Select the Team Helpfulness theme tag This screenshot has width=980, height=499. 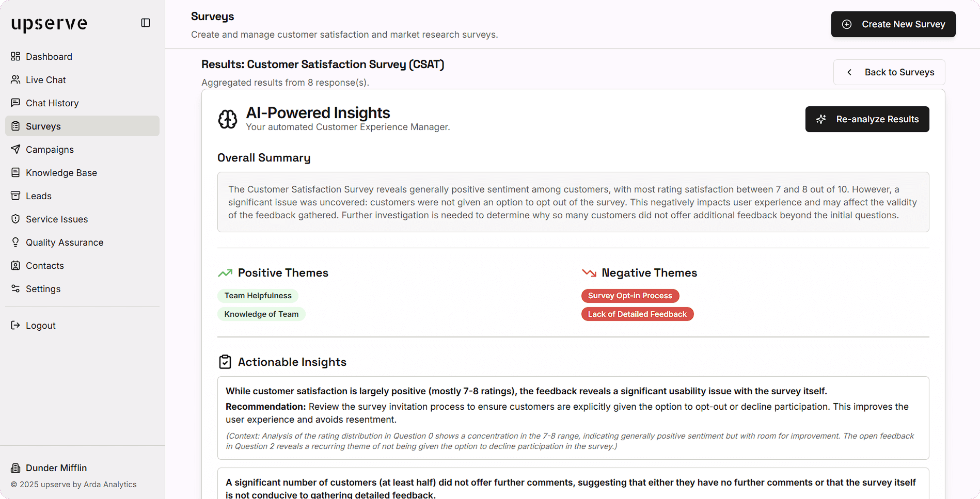click(258, 296)
